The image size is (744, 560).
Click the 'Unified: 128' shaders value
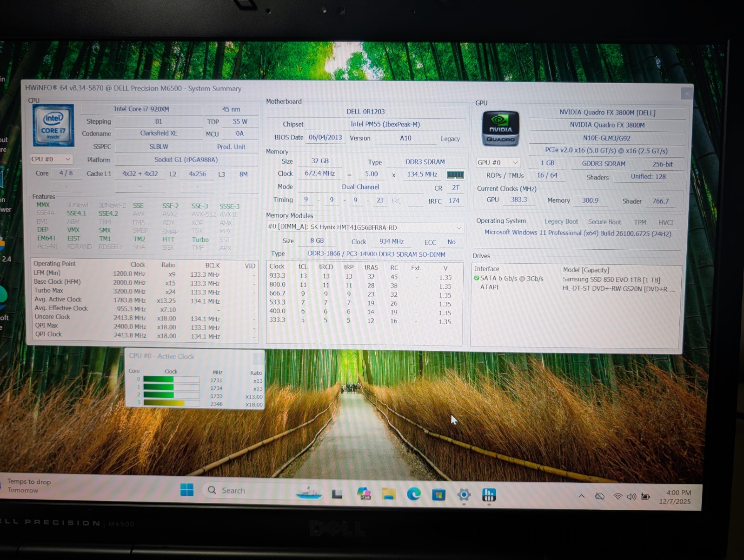[648, 177]
